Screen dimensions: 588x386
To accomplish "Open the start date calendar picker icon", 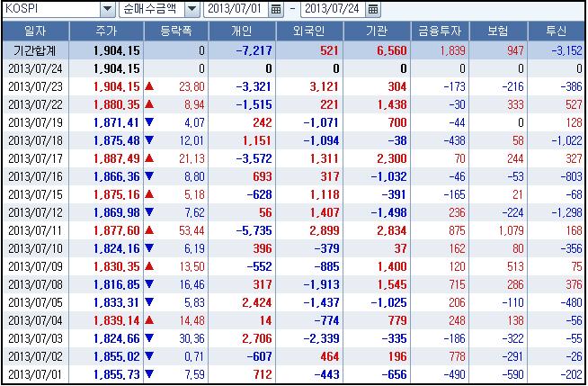I will coord(276,9).
